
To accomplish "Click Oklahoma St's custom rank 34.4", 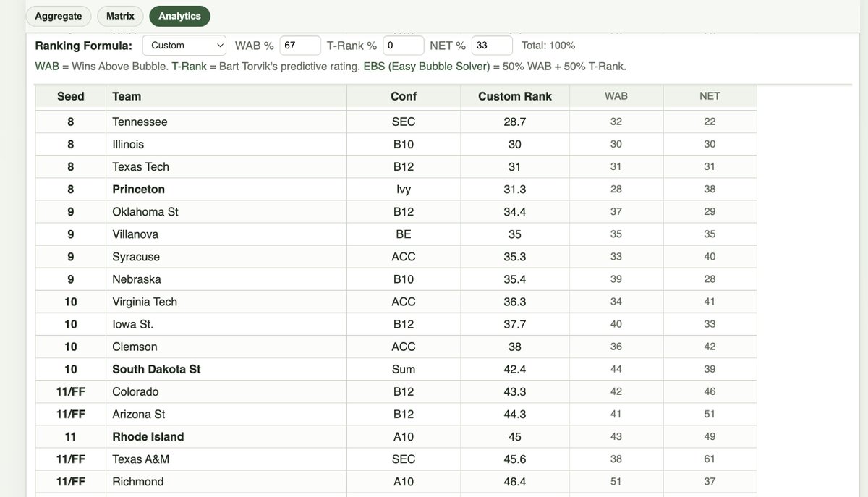I will pos(515,211).
